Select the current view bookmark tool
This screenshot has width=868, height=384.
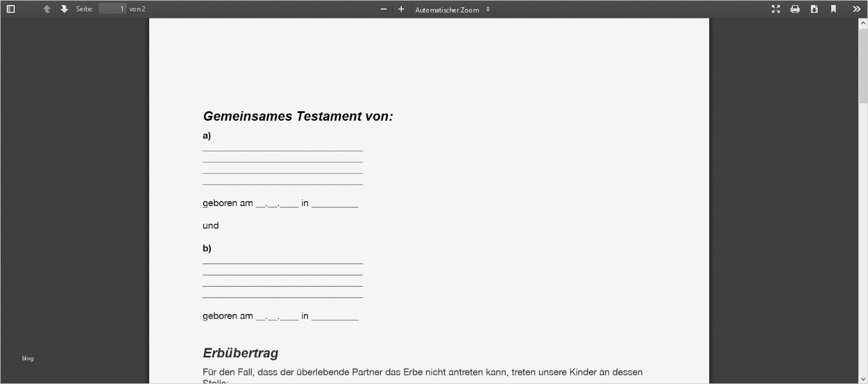pyautogui.click(x=834, y=8)
